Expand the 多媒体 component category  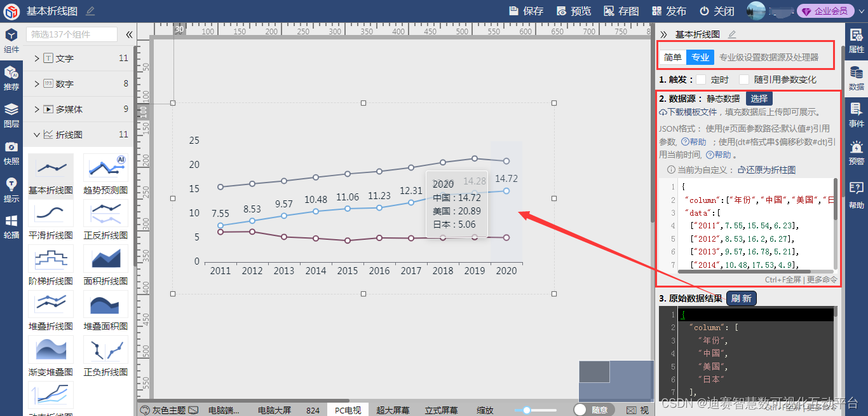click(78, 109)
